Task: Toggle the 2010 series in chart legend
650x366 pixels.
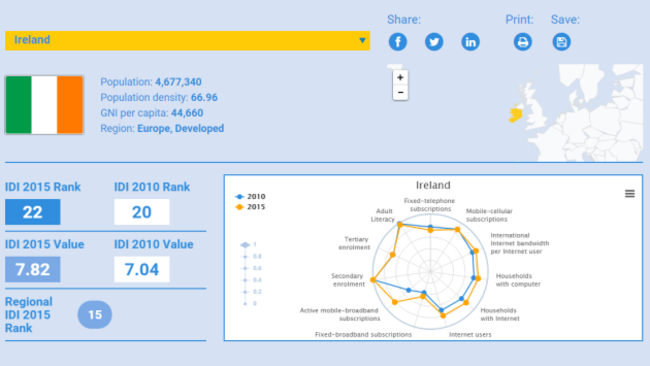Action: pyautogui.click(x=250, y=196)
